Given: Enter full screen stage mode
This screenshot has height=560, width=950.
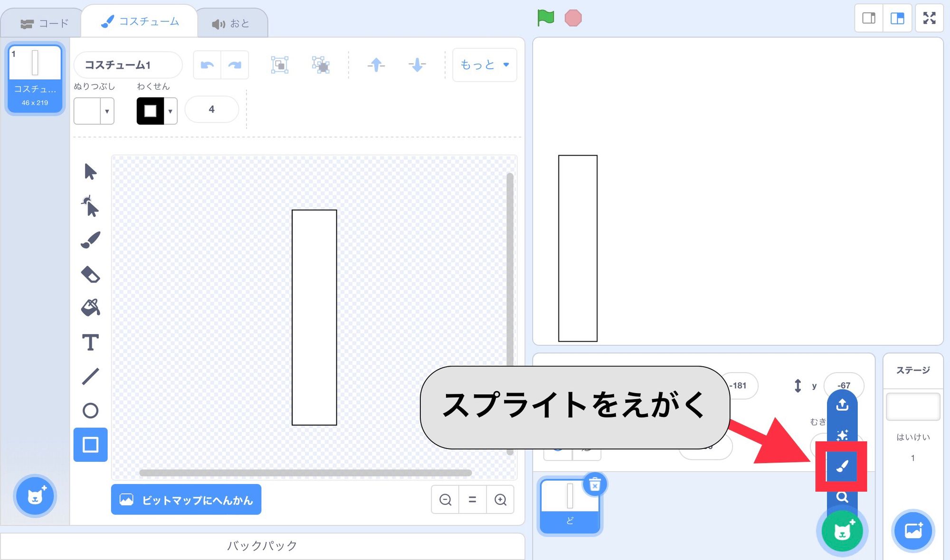Looking at the screenshot, I should click(x=930, y=19).
